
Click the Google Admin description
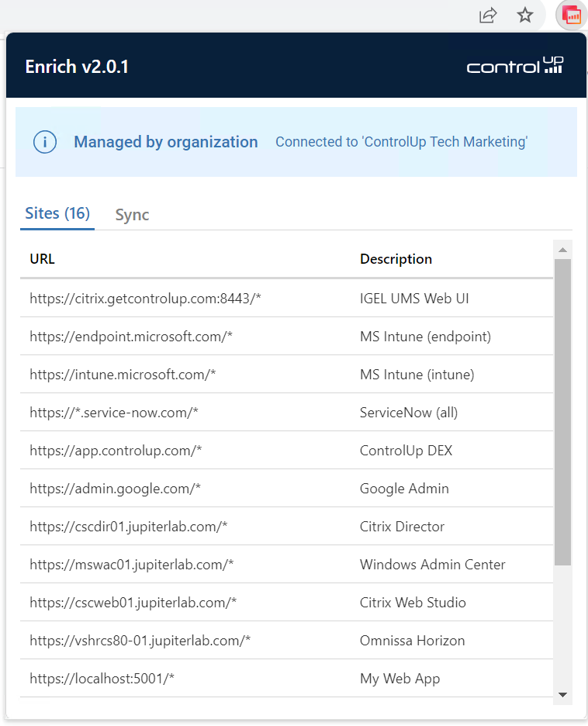(405, 489)
